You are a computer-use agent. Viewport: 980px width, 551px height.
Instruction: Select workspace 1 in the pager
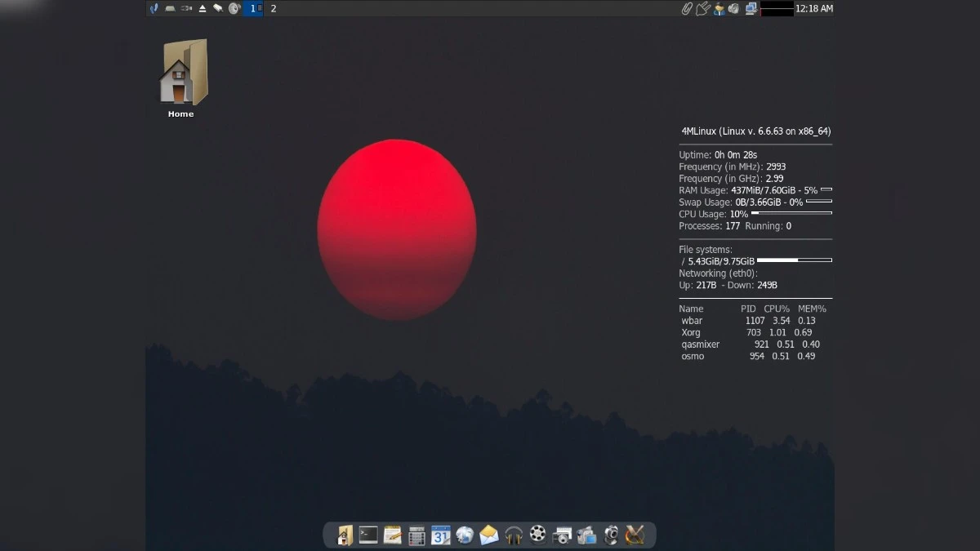[254, 9]
